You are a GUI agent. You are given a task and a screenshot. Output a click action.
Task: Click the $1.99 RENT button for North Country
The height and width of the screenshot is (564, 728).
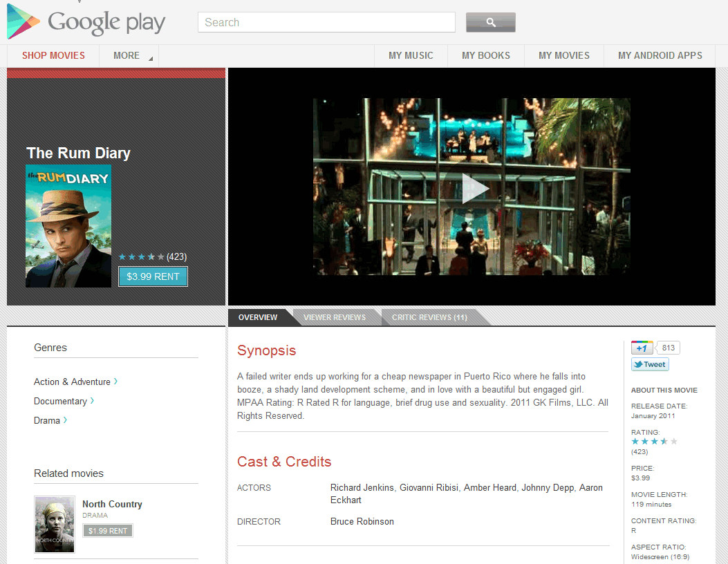pos(108,531)
